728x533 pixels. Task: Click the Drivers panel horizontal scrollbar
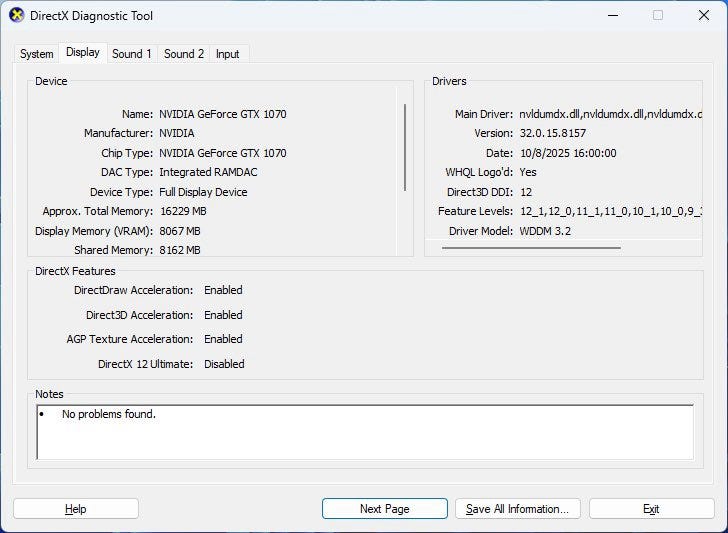pos(531,247)
